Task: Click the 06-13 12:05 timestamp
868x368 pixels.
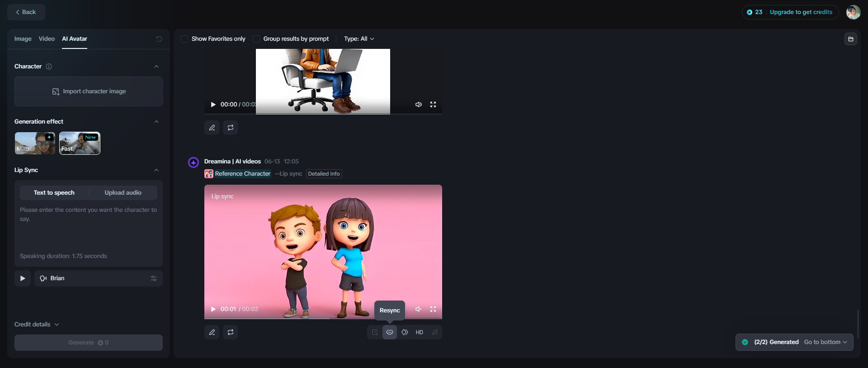Action: coord(282,162)
